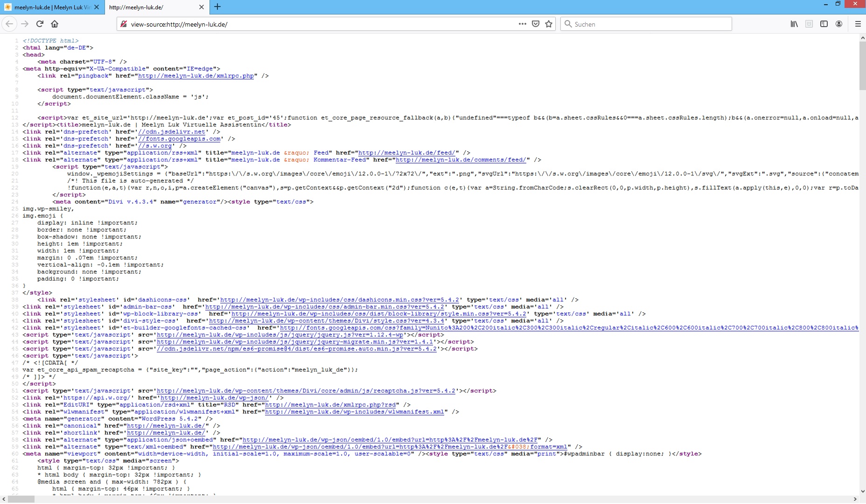Click the connection security icon in address bar

pyautogui.click(x=124, y=24)
